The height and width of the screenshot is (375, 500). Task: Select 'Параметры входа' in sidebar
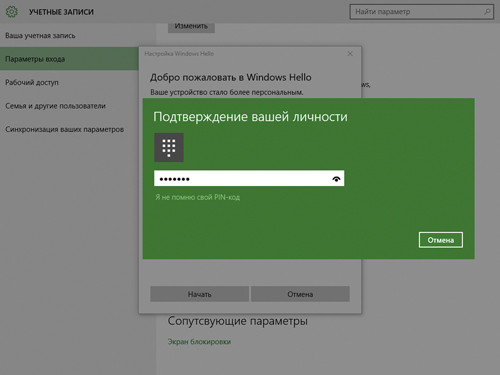coord(69,59)
